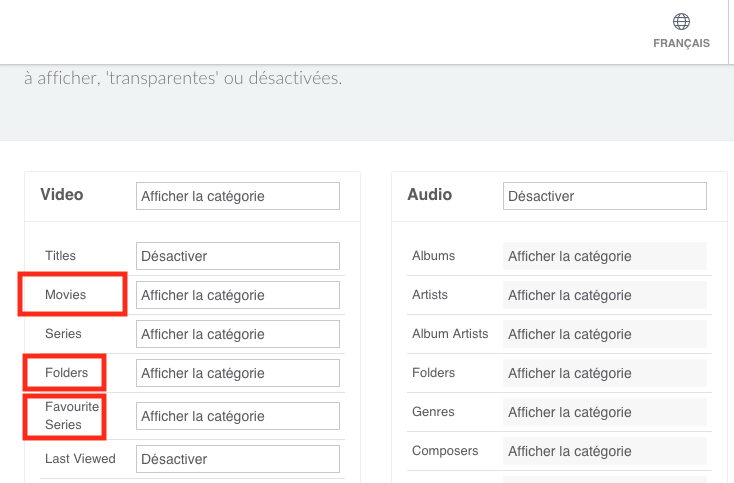734x483 pixels.
Task: Click the globe language icon
Action: pyautogui.click(x=681, y=21)
